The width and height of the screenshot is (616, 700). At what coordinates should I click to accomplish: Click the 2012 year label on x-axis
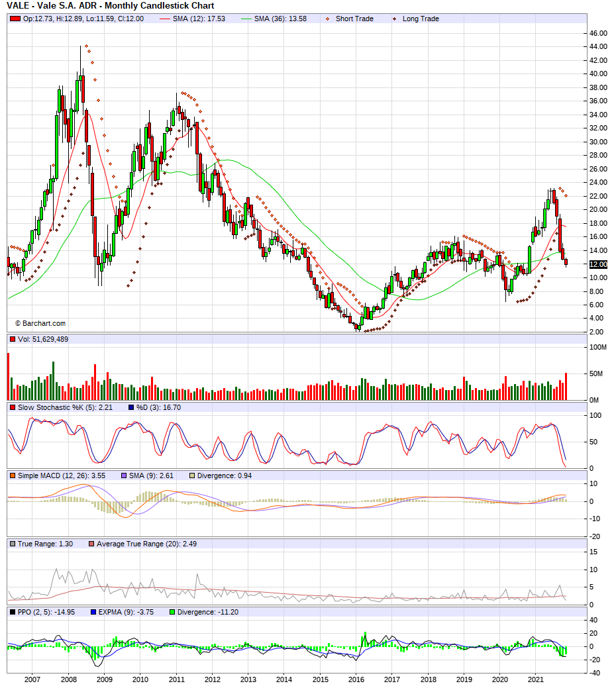point(213,679)
